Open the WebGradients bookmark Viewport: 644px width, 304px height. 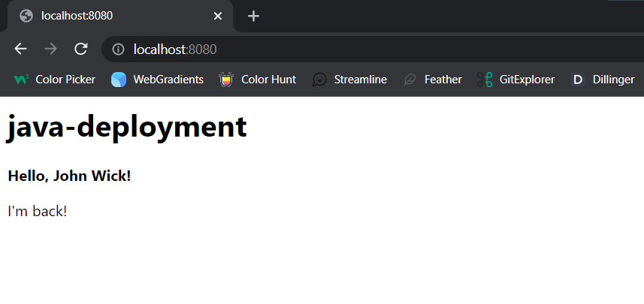(158, 79)
